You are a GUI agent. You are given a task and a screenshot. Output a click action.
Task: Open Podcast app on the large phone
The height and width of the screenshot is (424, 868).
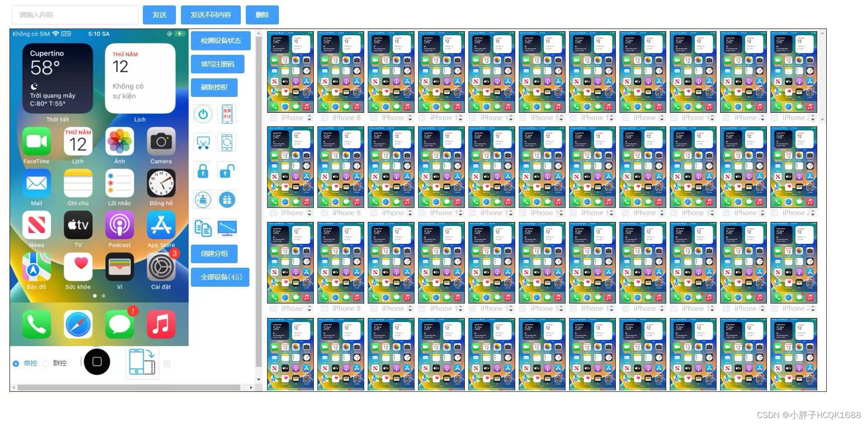click(x=119, y=225)
